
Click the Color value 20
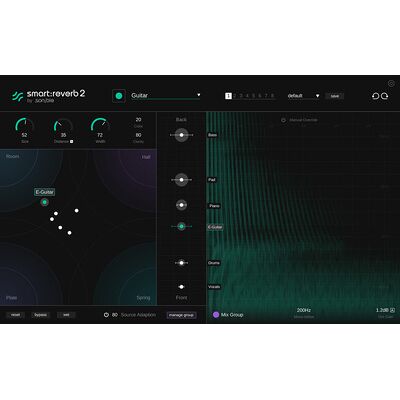(x=138, y=120)
